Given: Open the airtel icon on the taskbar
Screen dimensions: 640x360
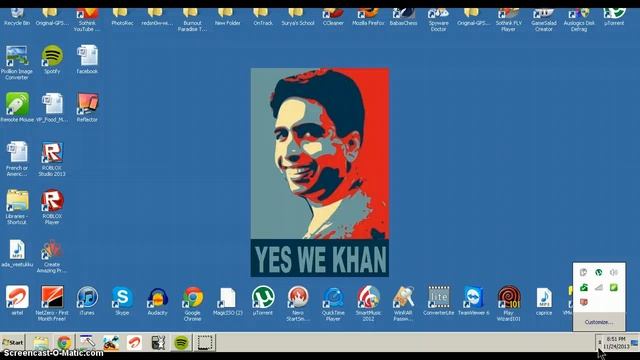Looking at the screenshot, I should (134, 342).
